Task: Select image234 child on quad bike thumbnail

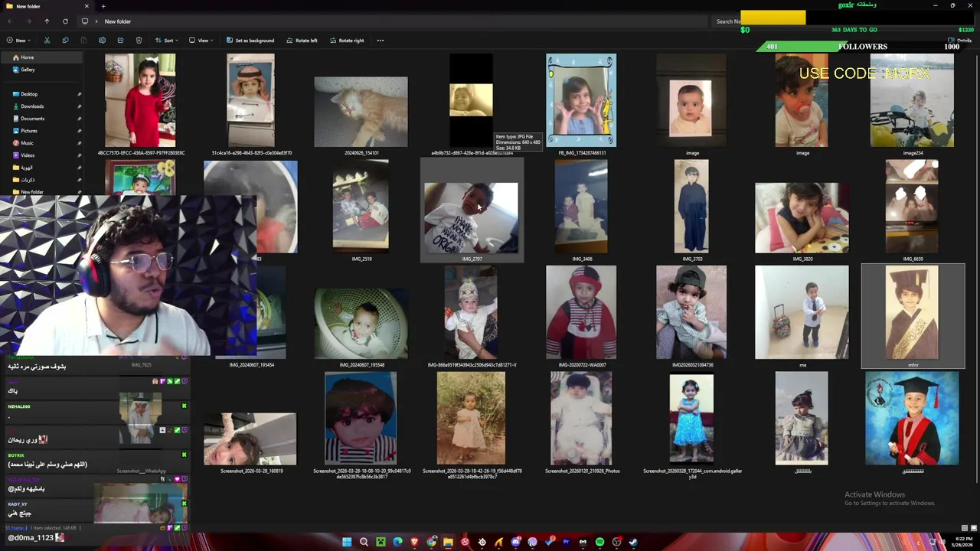Action: (x=912, y=100)
